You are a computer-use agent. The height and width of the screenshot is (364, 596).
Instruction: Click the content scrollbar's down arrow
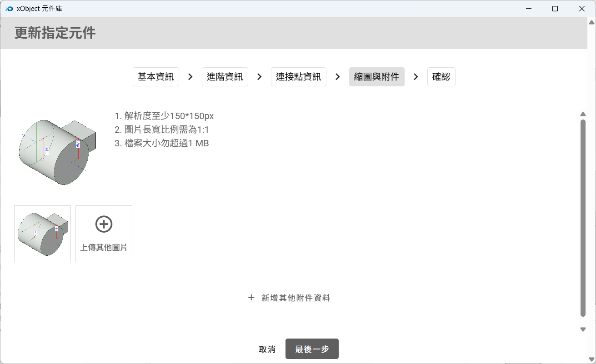click(583, 329)
